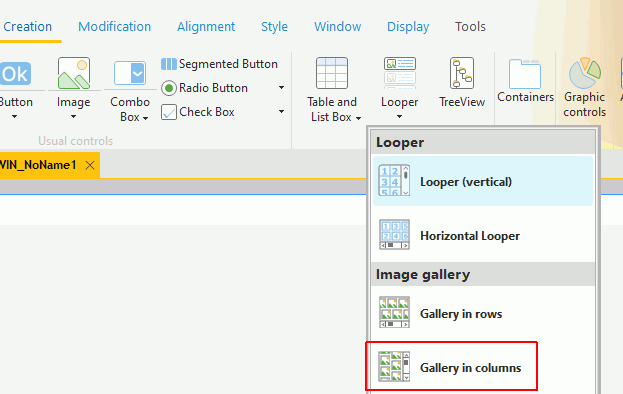
Task: Choose the Horizontal Looper icon
Action: click(394, 234)
